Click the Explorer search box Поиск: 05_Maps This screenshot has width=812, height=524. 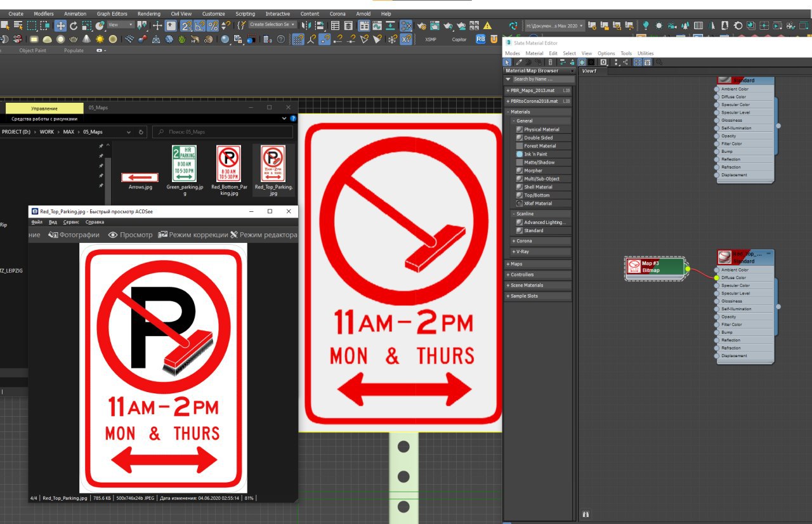pyautogui.click(x=223, y=132)
